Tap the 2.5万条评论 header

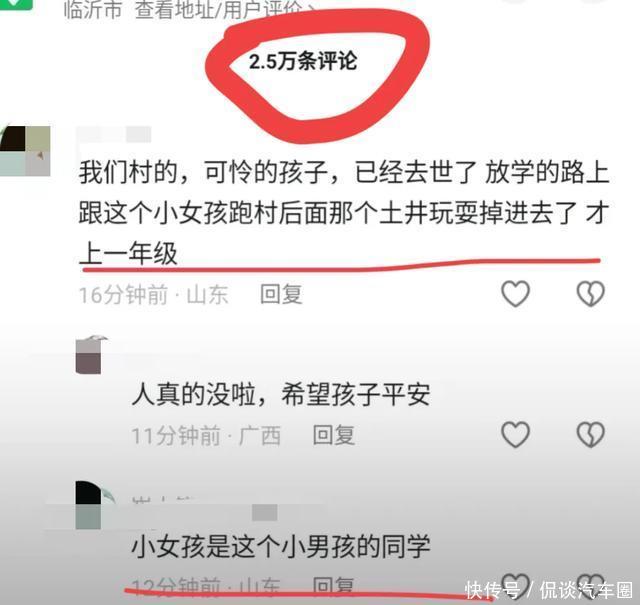303,62
